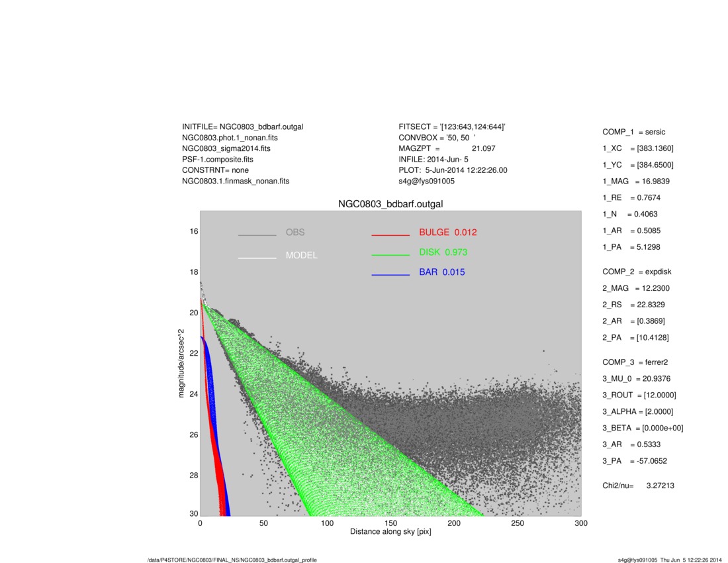Click the file path footer text
Screen dimensions: 728x563
tap(232, 560)
